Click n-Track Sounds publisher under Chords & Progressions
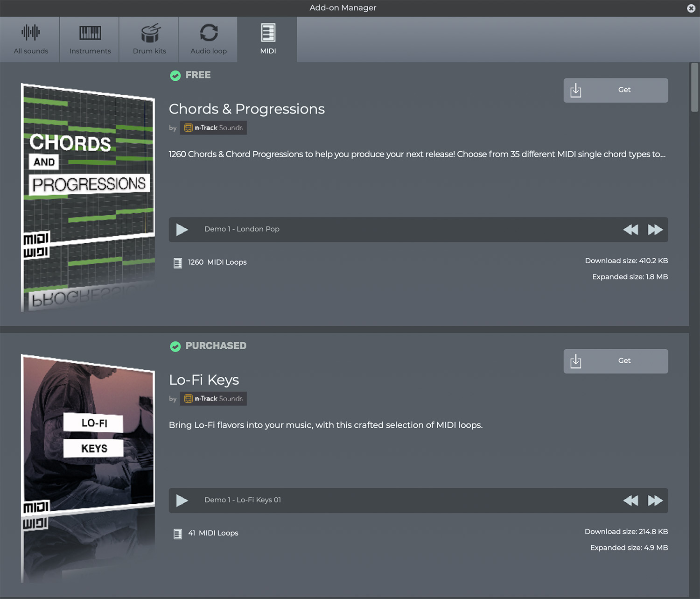This screenshot has height=599, width=700. pos(213,128)
